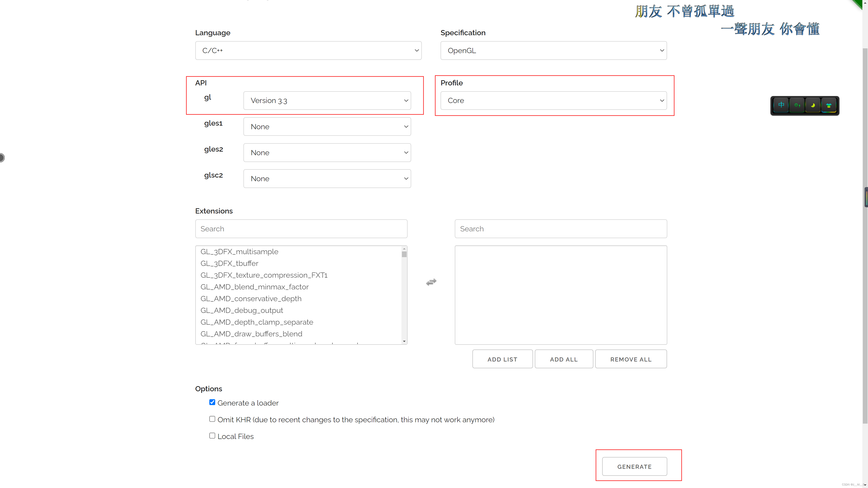Open the gl Version 3.3 dropdown
Image resolution: width=868 pixels, height=488 pixels.
pos(327,100)
